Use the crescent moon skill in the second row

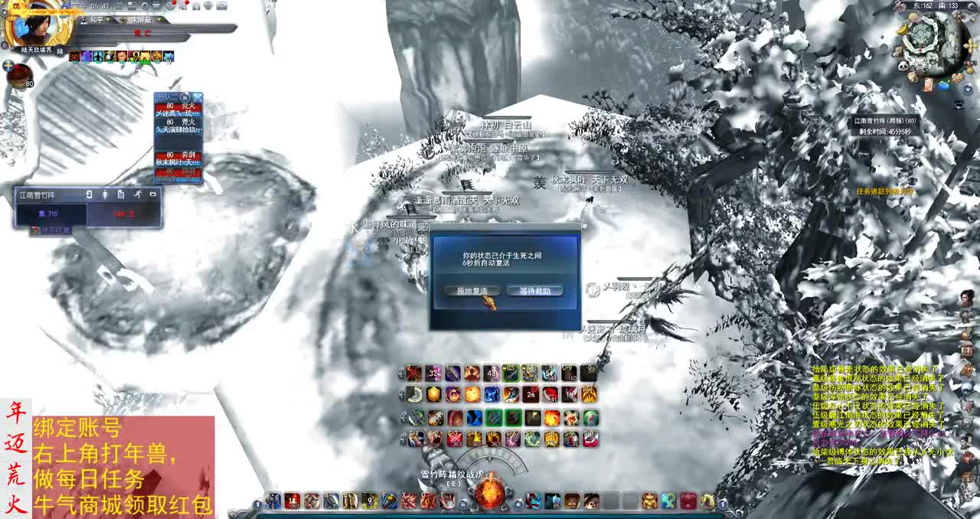414,394
